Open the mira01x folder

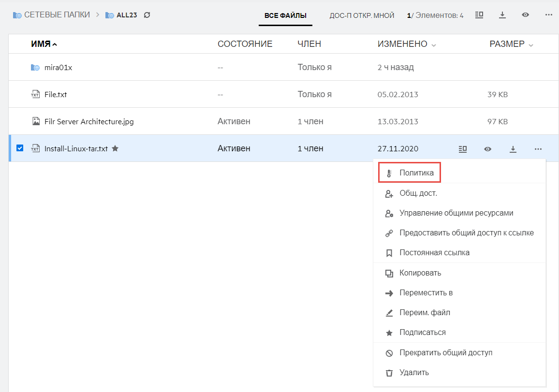58,67
